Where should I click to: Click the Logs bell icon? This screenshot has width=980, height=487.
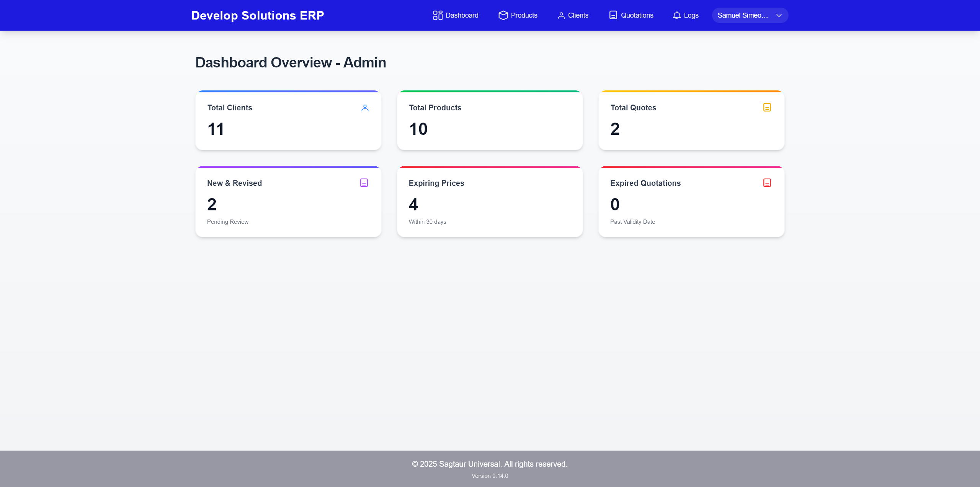[x=677, y=15]
